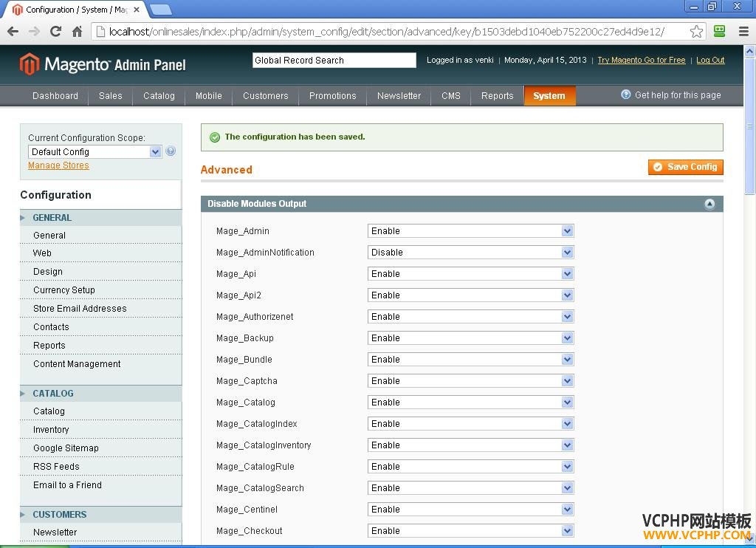Open the Reports top menu
This screenshot has width=756, height=548.
[497, 95]
